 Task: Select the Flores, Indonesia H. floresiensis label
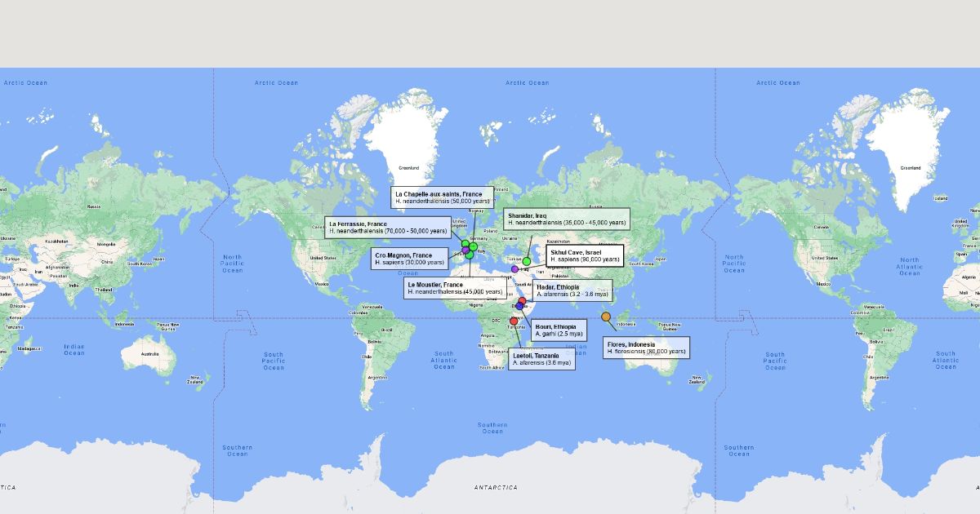click(646, 348)
